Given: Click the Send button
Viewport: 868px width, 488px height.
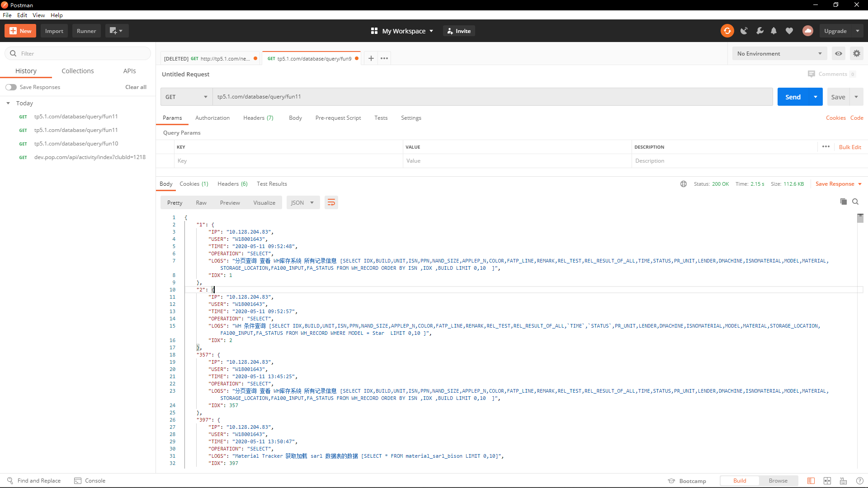Looking at the screenshot, I should point(793,97).
